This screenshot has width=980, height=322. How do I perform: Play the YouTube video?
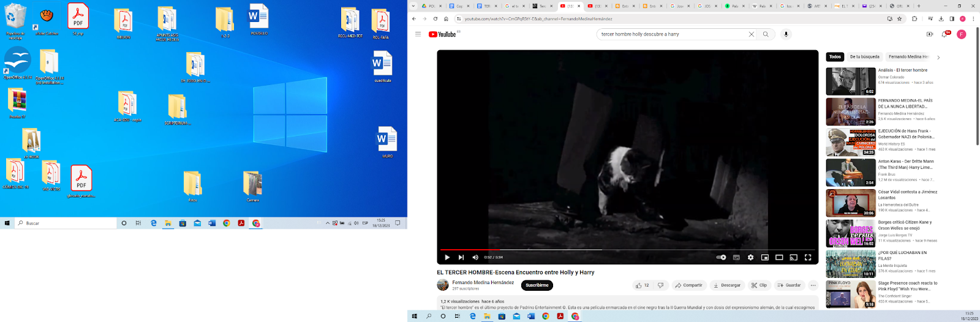click(447, 257)
